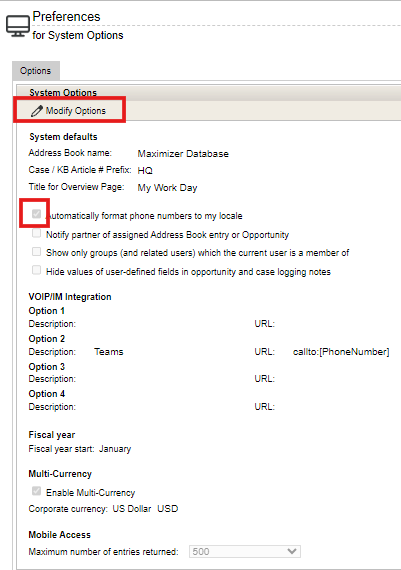Click the January fiscal year start value
Screen dimensions: 401x570
pos(115,449)
